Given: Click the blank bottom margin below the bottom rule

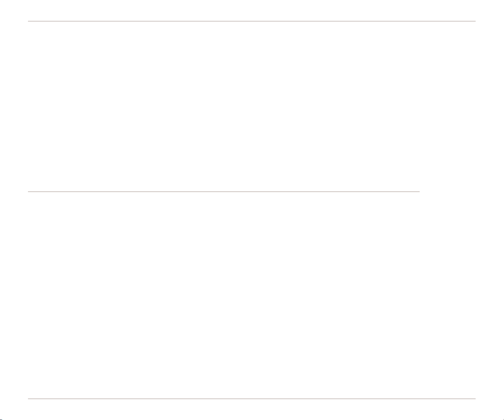Looking at the screenshot, I should 252,410.
